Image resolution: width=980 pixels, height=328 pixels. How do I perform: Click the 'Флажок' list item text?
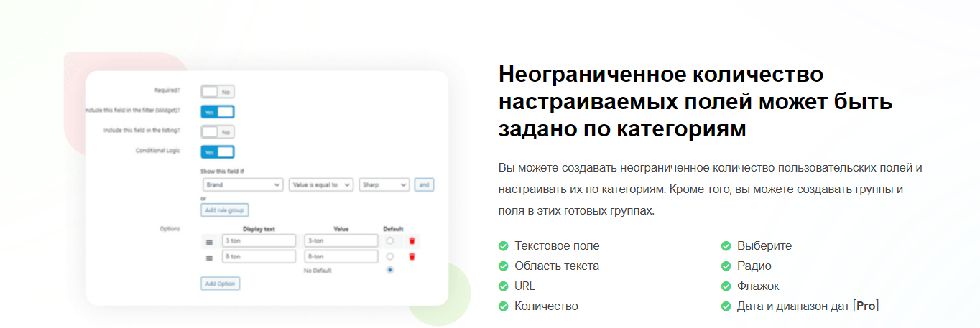(758, 286)
